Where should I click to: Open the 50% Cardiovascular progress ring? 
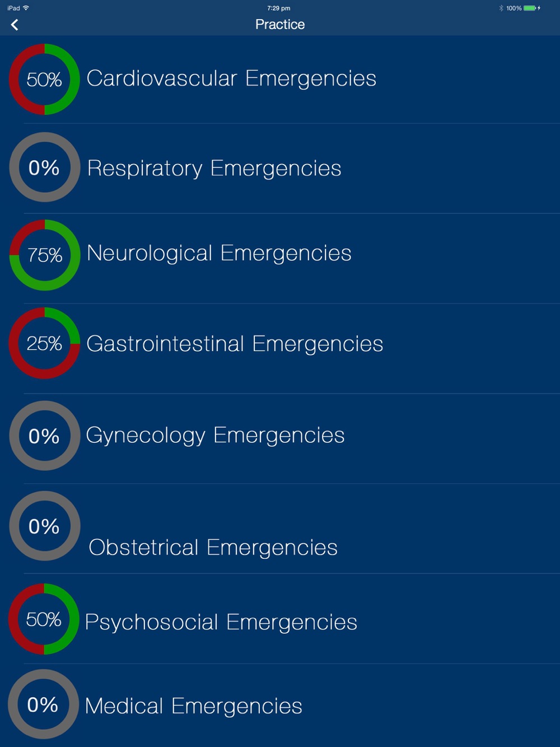click(x=44, y=79)
